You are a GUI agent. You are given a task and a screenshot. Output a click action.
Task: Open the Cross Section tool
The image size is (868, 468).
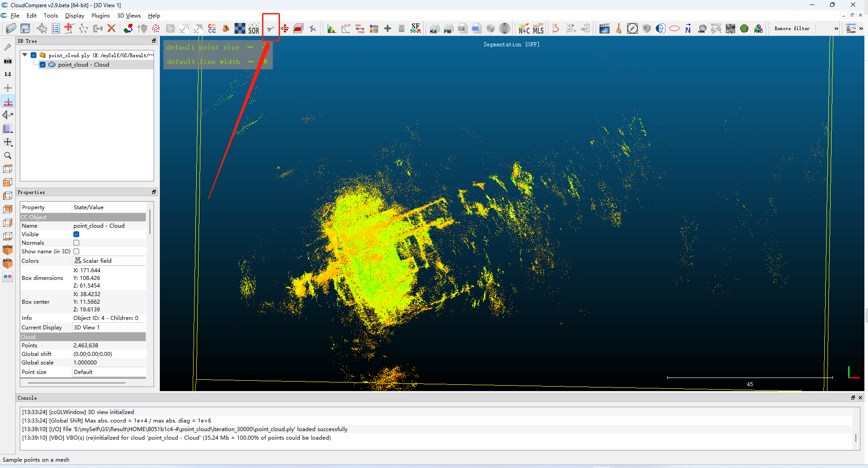(x=298, y=29)
